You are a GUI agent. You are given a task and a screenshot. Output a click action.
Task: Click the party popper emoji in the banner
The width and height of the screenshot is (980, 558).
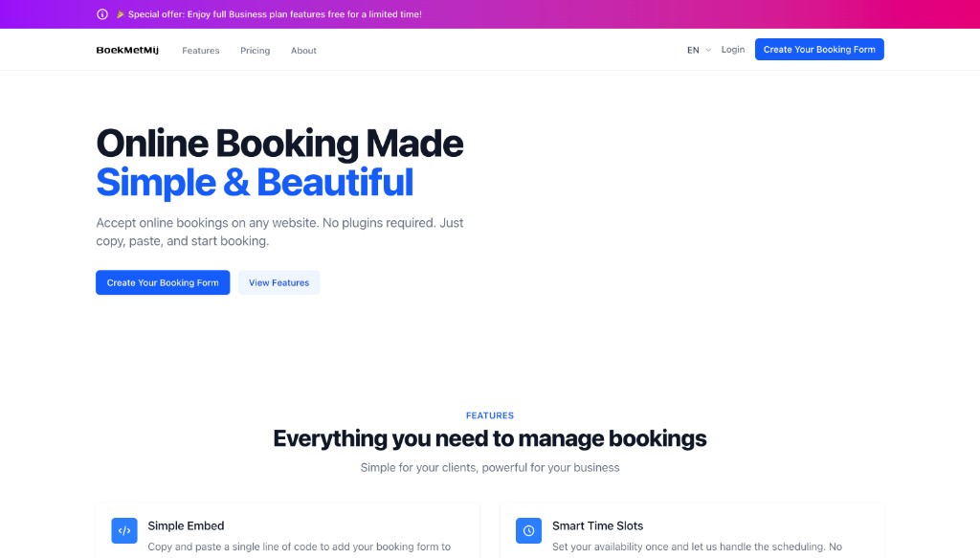120,14
